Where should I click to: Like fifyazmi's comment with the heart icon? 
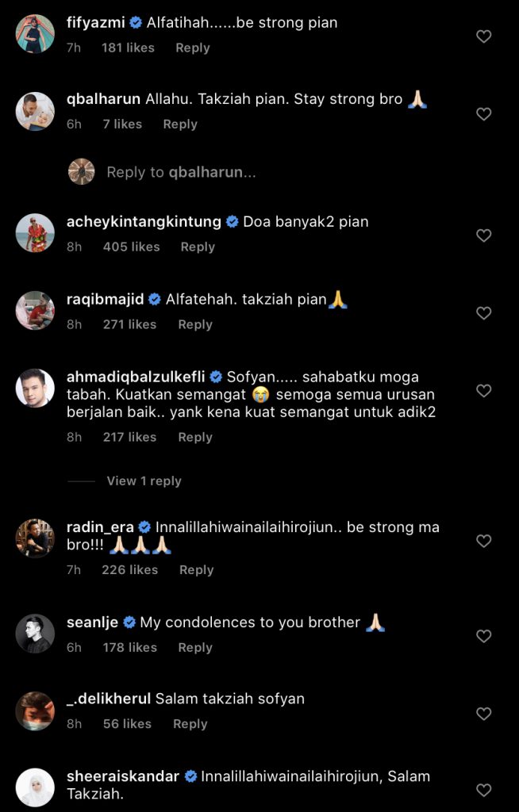click(x=483, y=36)
